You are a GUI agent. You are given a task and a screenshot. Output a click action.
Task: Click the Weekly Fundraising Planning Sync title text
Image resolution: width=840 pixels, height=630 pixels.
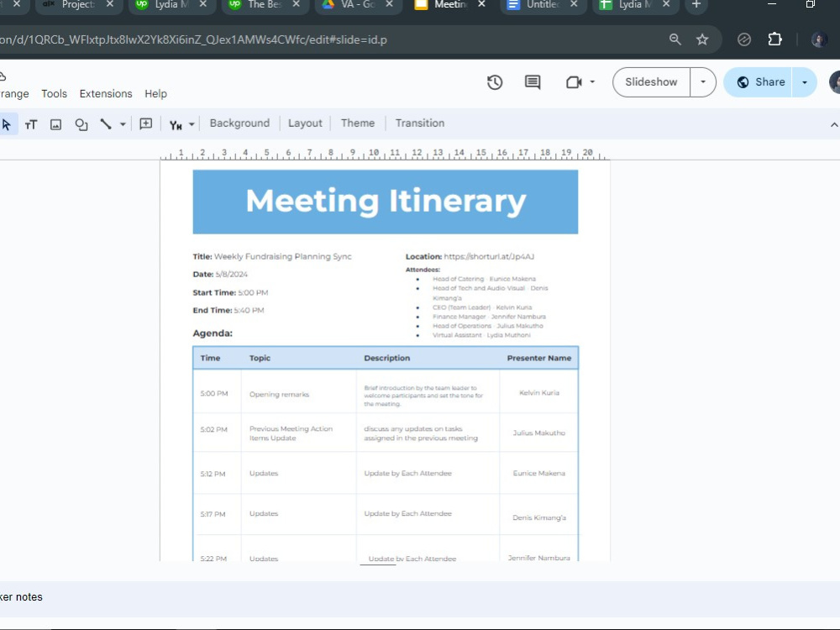click(x=282, y=256)
